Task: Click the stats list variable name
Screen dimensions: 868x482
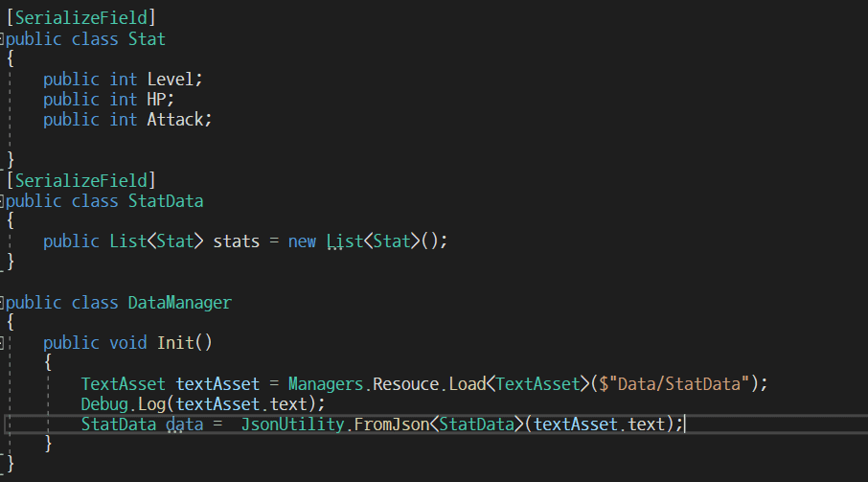Action: 237,241
